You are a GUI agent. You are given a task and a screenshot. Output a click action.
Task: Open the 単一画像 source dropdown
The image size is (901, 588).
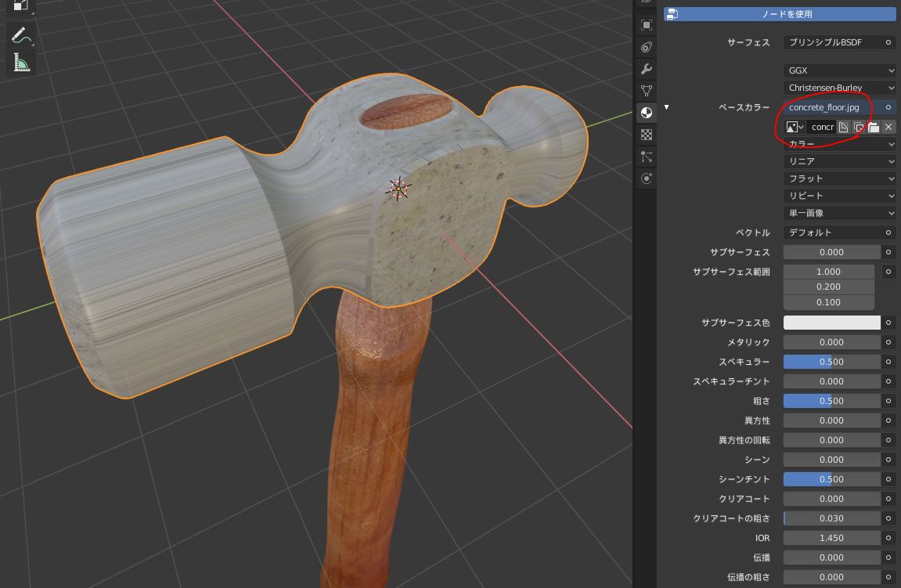839,213
